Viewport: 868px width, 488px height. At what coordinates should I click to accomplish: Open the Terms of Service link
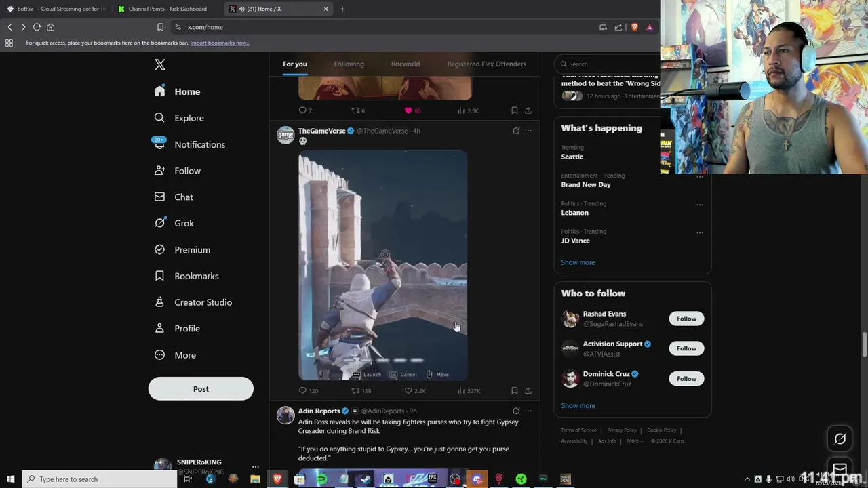point(578,430)
